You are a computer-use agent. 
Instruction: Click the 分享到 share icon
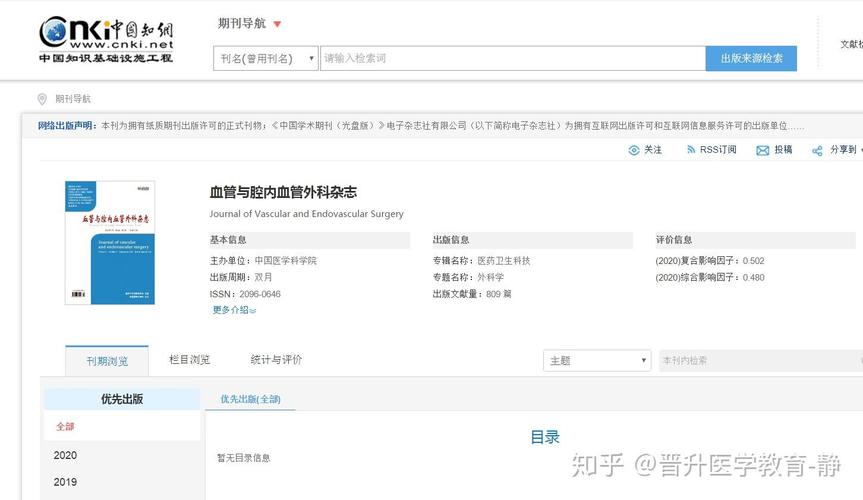tap(817, 151)
